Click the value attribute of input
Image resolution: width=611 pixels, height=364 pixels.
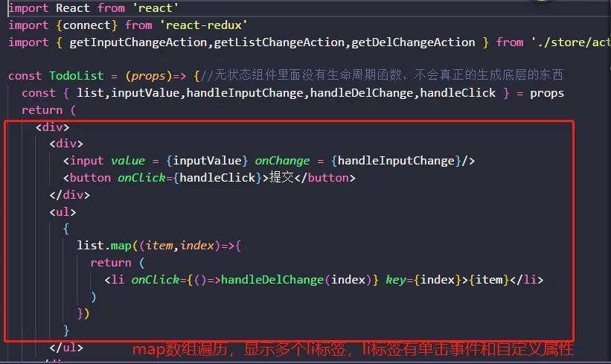[x=128, y=161]
